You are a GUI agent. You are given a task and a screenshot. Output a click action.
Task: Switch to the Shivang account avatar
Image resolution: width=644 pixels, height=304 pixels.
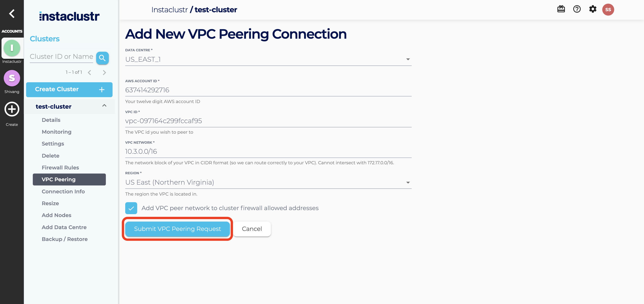click(x=12, y=78)
